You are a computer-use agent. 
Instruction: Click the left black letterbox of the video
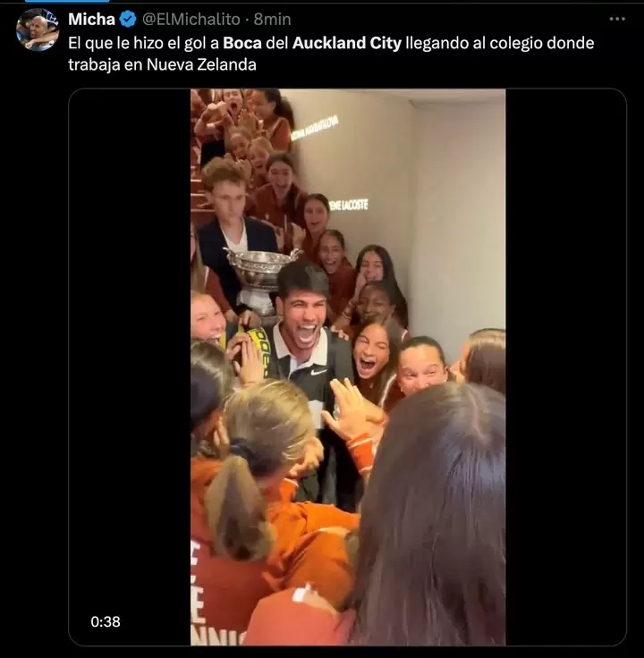pyautogui.click(x=130, y=358)
